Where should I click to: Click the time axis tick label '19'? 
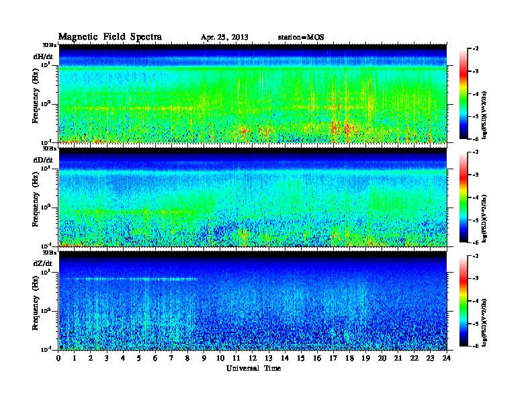point(365,359)
